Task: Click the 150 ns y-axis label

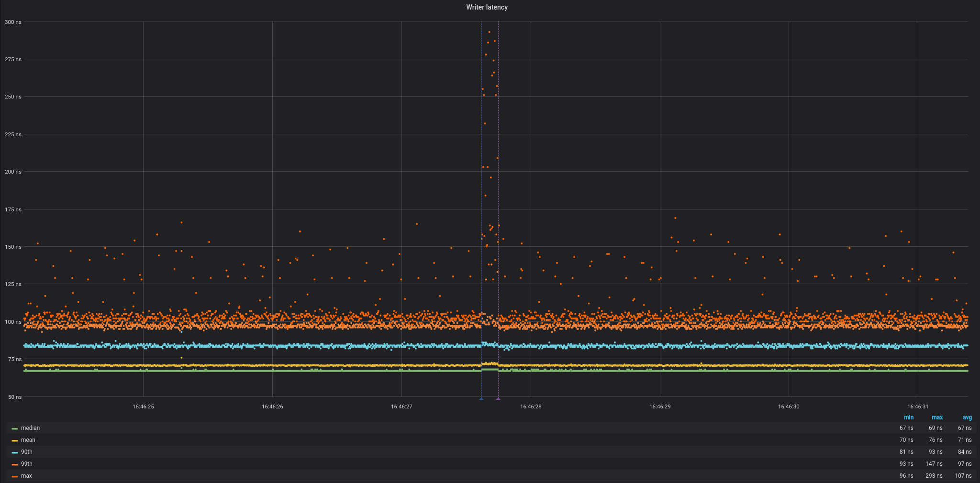Action: (x=13, y=247)
